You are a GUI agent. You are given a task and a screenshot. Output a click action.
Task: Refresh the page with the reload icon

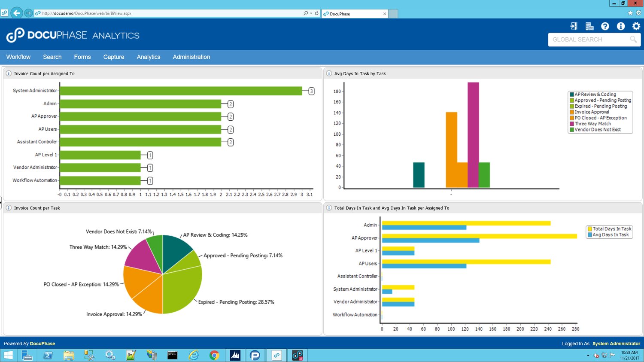317,13
